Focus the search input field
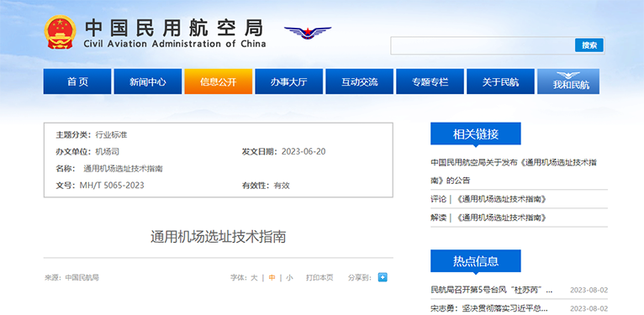 [x=483, y=45]
